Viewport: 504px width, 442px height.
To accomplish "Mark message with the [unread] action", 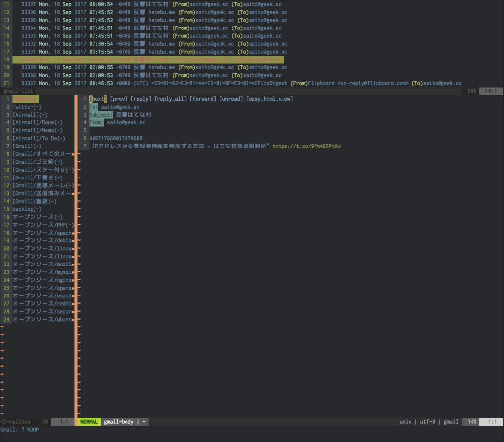I will (x=231, y=99).
